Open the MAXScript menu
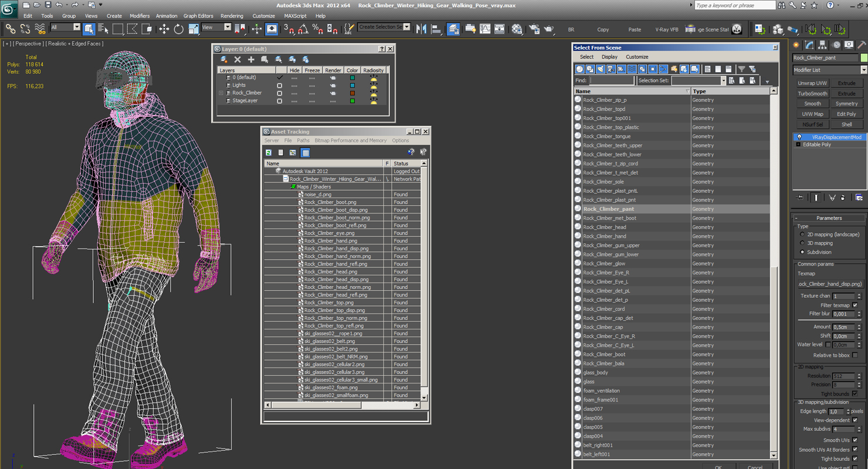This screenshot has width=868, height=469. [x=295, y=16]
